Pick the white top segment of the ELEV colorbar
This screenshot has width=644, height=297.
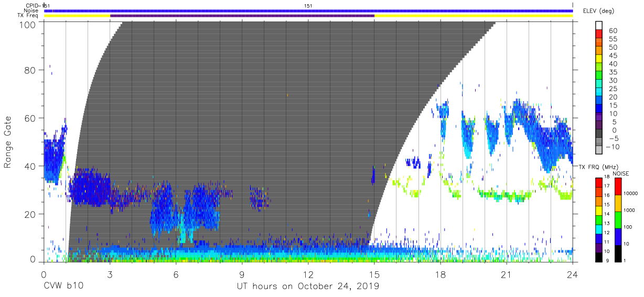599,26
